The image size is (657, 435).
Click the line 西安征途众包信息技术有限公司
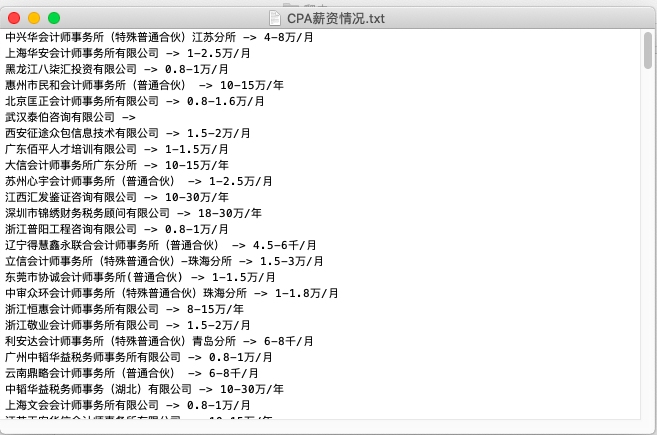[128, 133]
